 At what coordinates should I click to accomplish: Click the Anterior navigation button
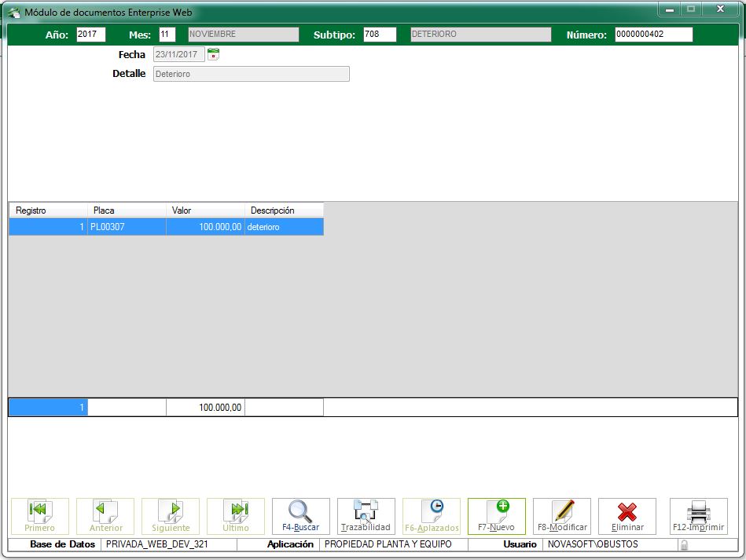(x=105, y=516)
